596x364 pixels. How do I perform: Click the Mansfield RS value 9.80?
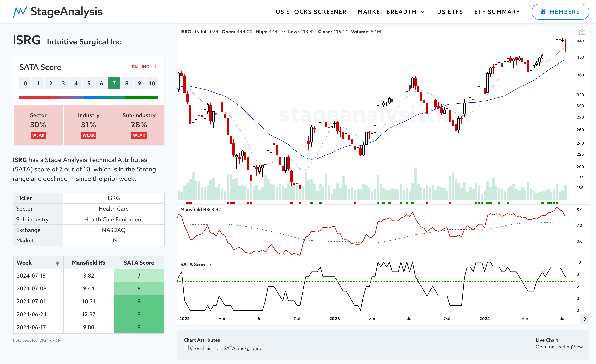89,327
